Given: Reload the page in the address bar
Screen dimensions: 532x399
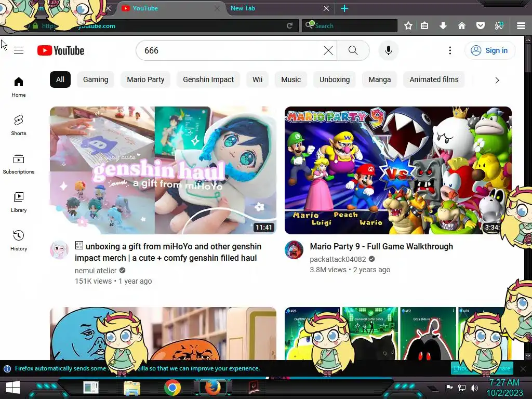Looking at the screenshot, I should (x=289, y=26).
